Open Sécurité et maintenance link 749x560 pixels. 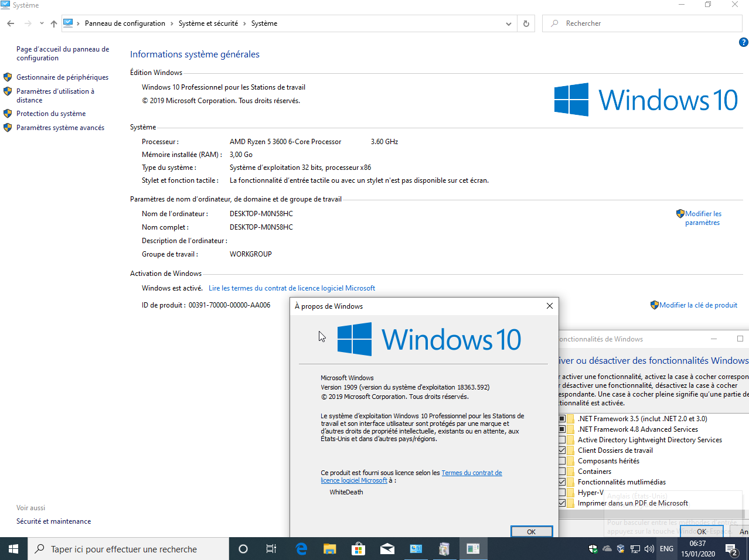pyautogui.click(x=53, y=521)
